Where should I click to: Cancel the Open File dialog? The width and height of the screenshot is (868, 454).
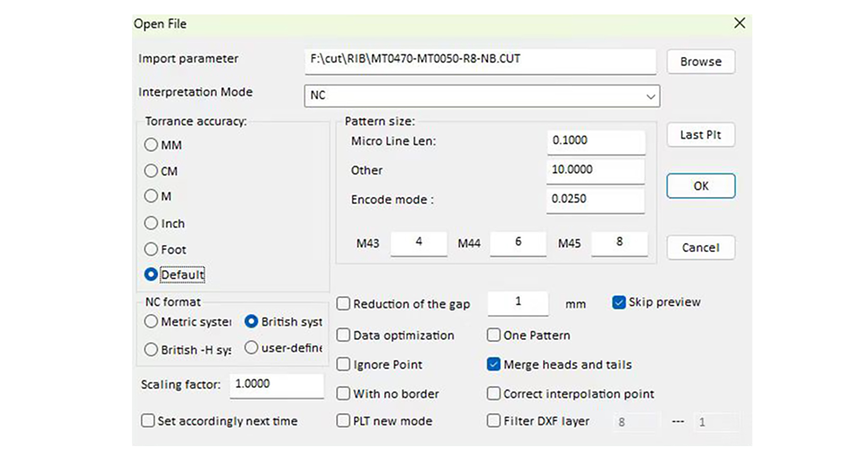[701, 247]
